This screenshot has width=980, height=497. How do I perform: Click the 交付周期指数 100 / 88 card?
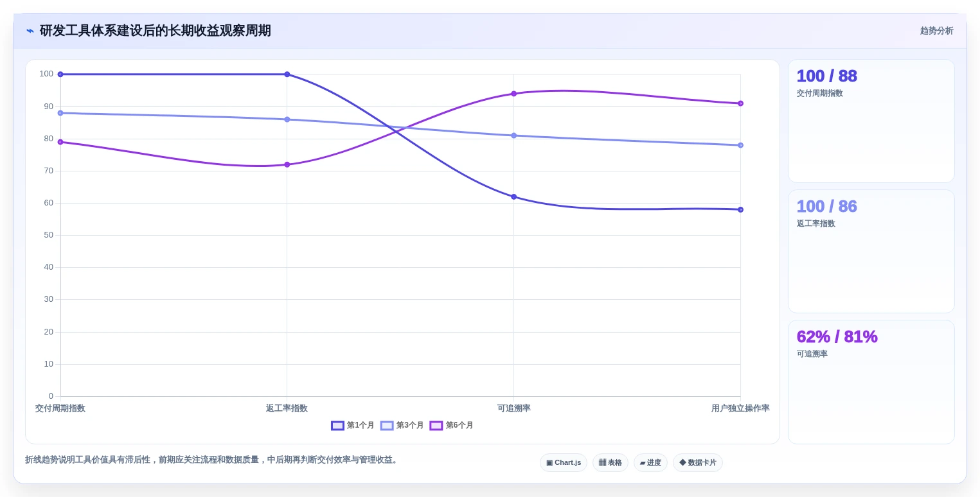pyautogui.click(x=871, y=121)
